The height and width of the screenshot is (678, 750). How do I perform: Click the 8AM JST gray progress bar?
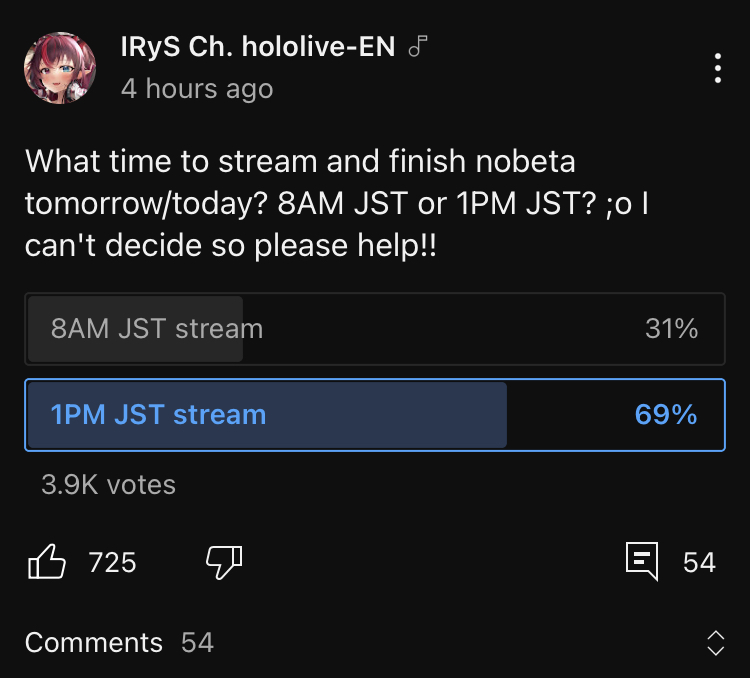pos(135,329)
